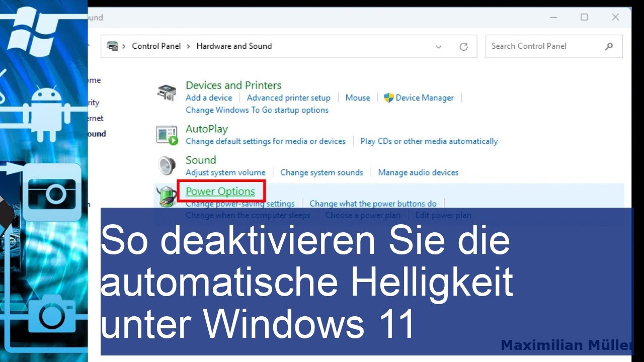Expand the chevron before Control Panel breadcrumb
This screenshot has width=644, height=362.
[x=124, y=46]
